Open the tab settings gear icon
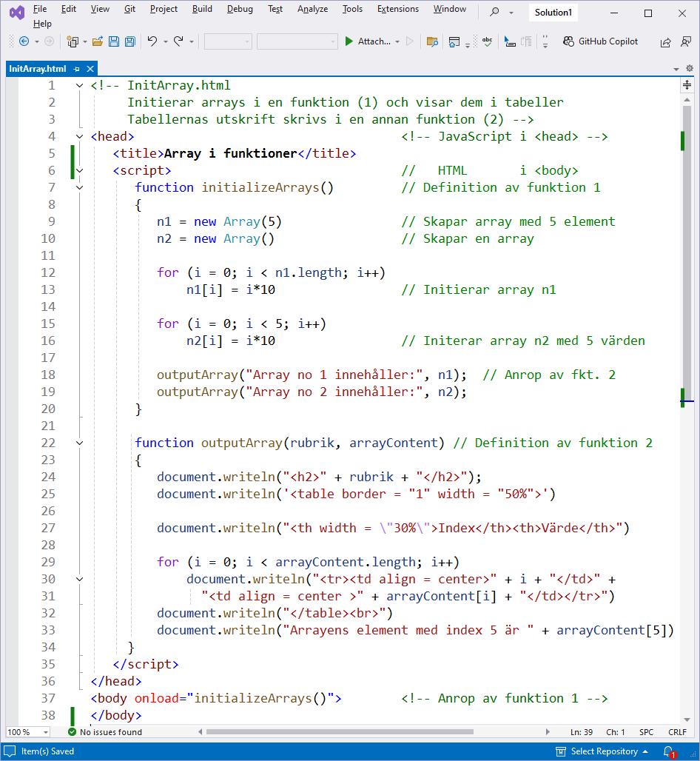Viewport: 700px width, 761px height. pos(688,69)
